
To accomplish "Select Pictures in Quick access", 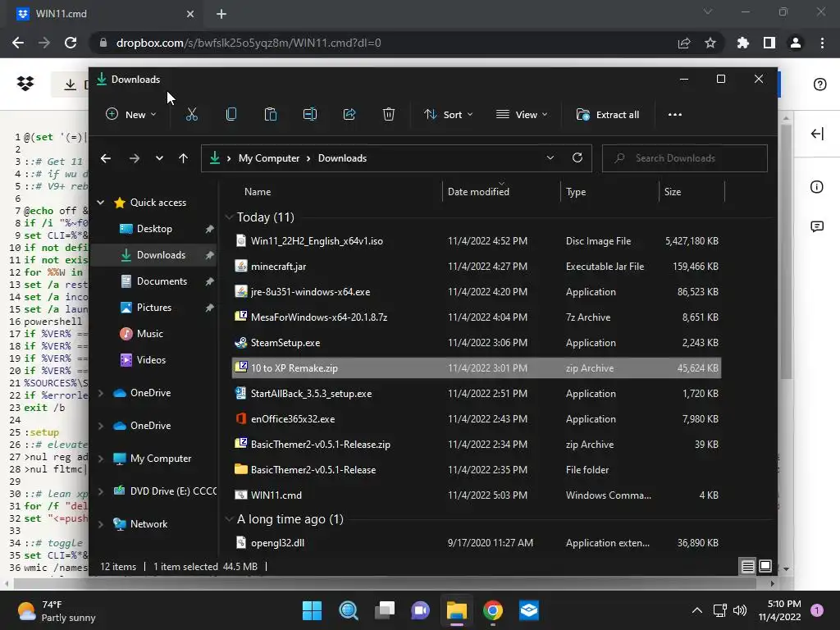I will (154, 308).
